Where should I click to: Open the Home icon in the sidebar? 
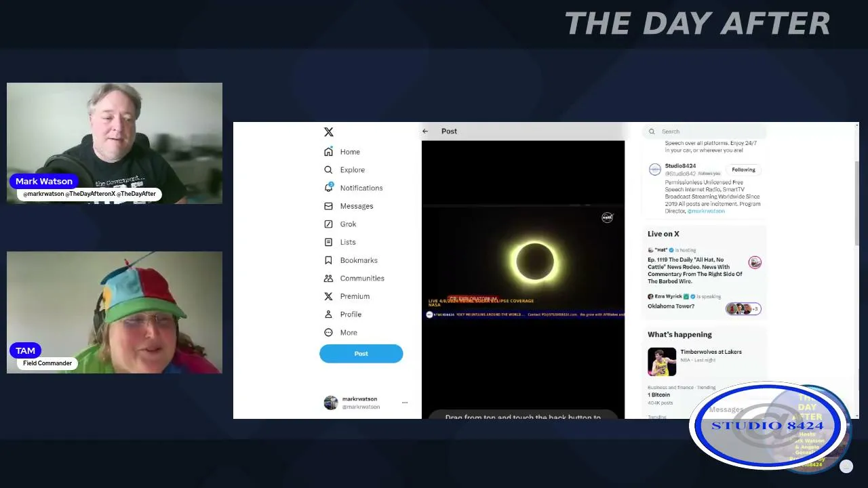tap(328, 152)
